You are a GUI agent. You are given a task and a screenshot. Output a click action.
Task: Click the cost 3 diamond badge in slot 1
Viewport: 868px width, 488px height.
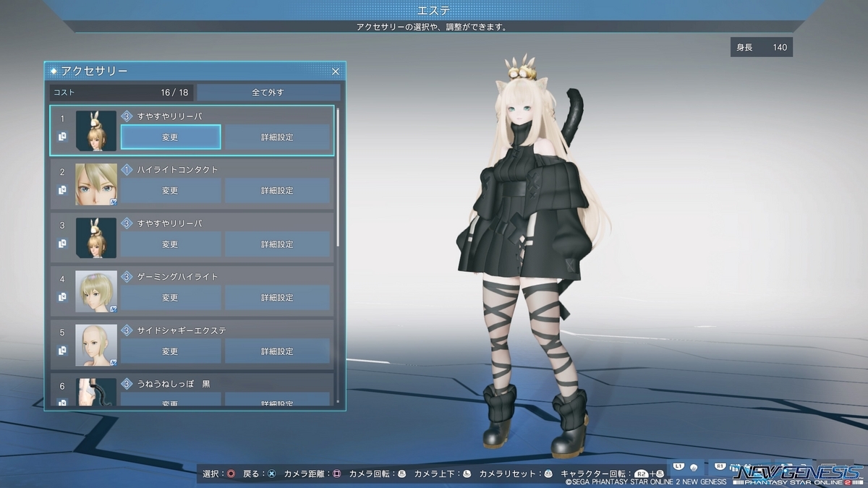click(127, 116)
